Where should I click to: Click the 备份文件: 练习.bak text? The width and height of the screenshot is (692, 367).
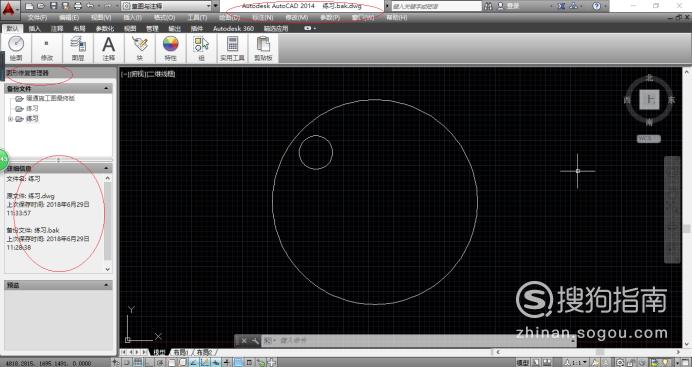point(33,230)
